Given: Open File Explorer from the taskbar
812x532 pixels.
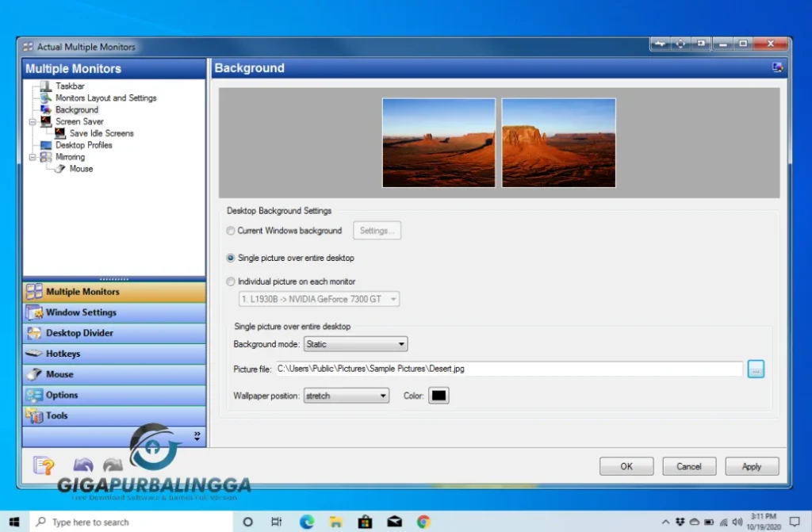Looking at the screenshot, I should (x=335, y=522).
